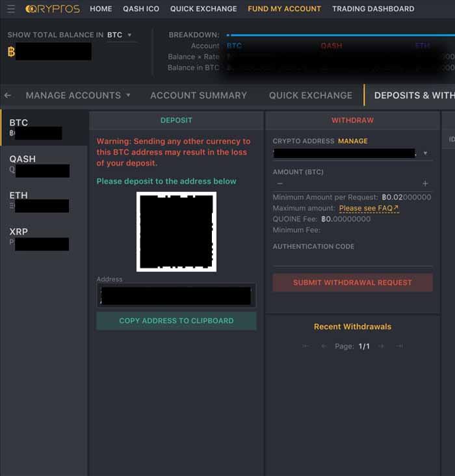Click the deposit QR code image
The width and height of the screenshot is (455, 476).
[176, 231]
